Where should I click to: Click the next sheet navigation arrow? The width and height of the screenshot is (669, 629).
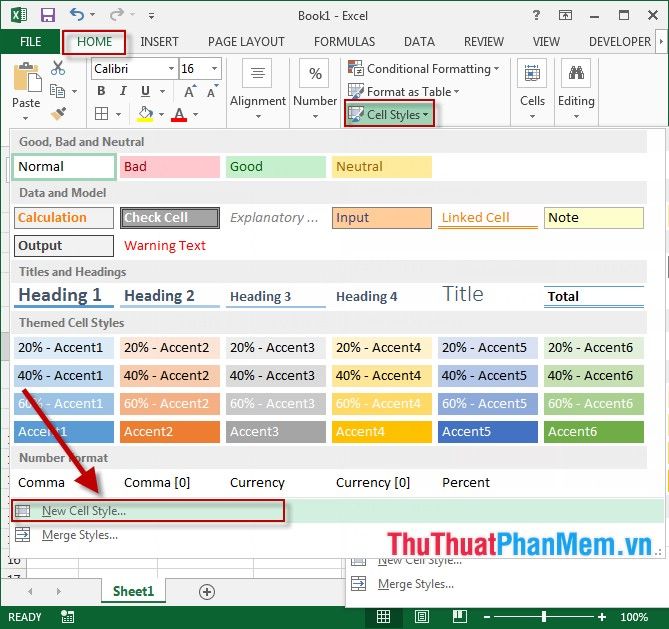(x=58, y=591)
